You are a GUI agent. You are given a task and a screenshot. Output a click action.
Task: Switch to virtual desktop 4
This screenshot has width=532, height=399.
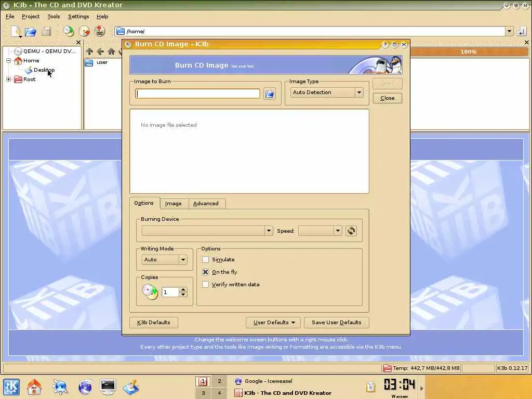coord(220,393)
